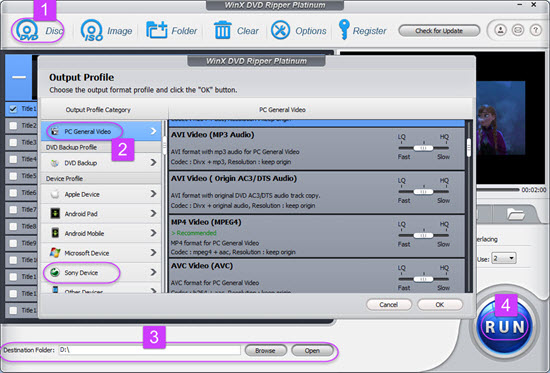The image size is (550, 373).
Task: Uncheck the Title1 checkbox
Action: click(x=13, y=109)
